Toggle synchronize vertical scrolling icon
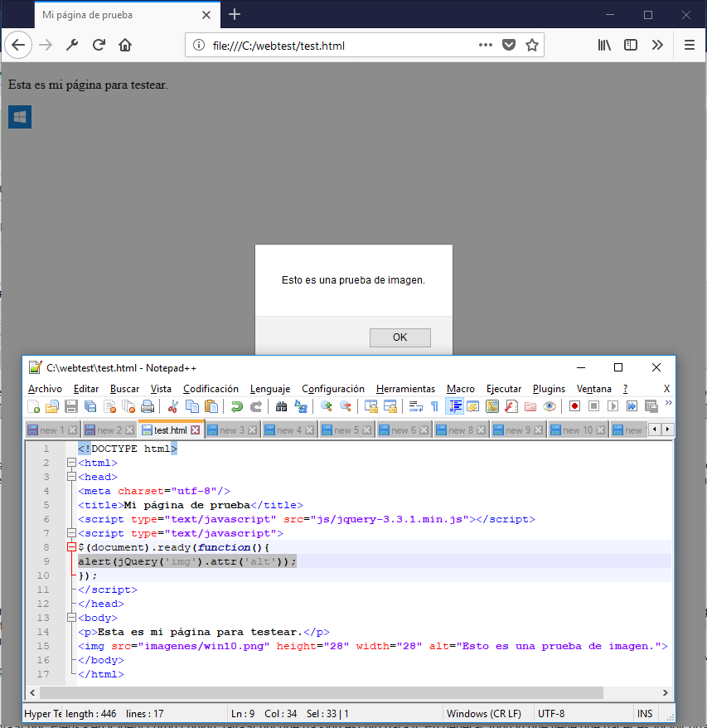 click(370, 407)
